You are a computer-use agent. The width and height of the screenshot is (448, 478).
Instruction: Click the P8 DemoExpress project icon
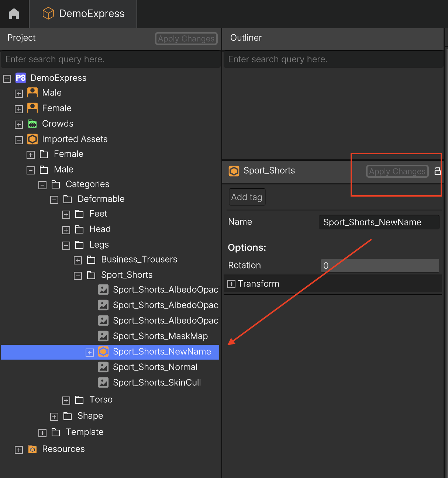point(21,78)
